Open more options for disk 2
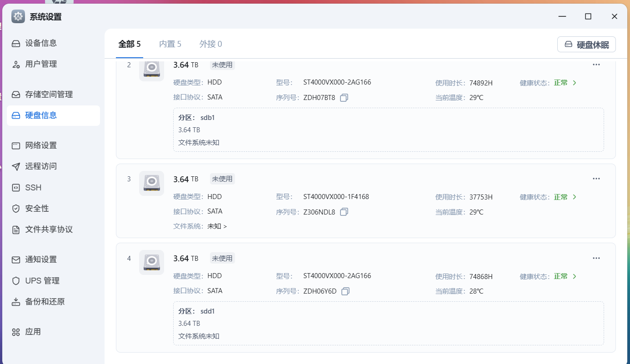Screen dimensions: 630x364 pos(596,65)
